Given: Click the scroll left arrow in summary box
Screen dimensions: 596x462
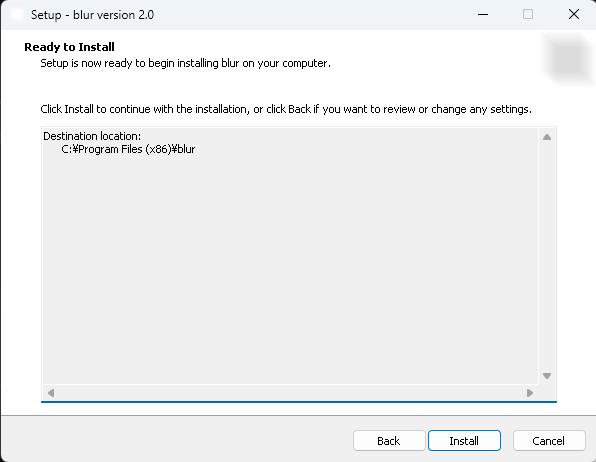Looking at the screenshot, I should point(51,392).
